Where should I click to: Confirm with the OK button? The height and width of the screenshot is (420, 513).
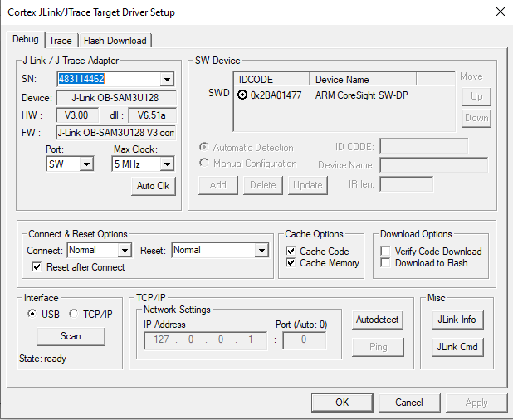(x=342, y=403)
